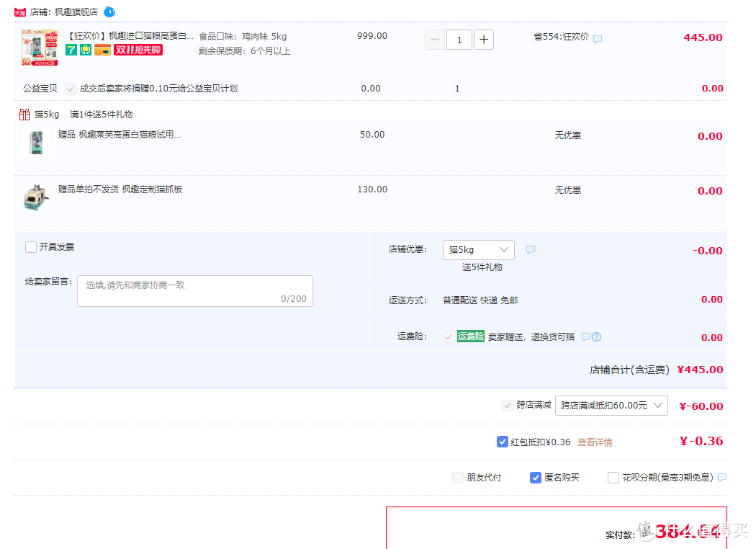Image resolution: width=756 pixels, height=549 pixels.
Task: Click the green 7-day return badge
Action: pos(71,50)
